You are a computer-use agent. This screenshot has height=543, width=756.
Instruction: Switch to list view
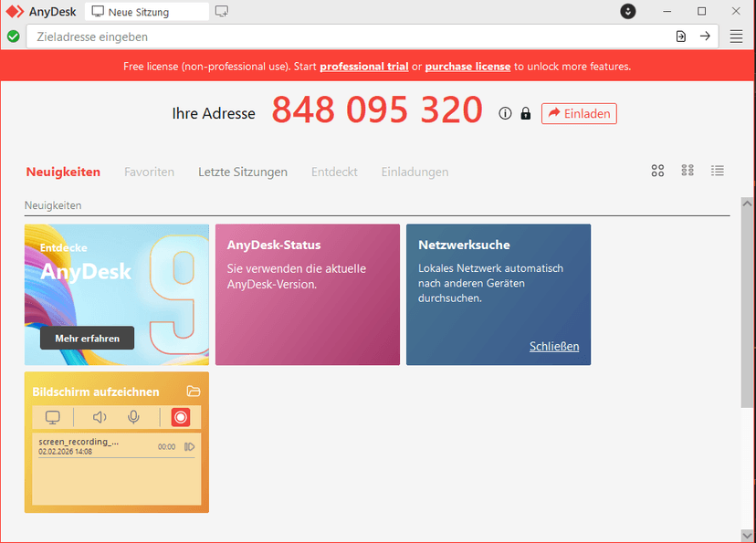[x=718, y=171]
